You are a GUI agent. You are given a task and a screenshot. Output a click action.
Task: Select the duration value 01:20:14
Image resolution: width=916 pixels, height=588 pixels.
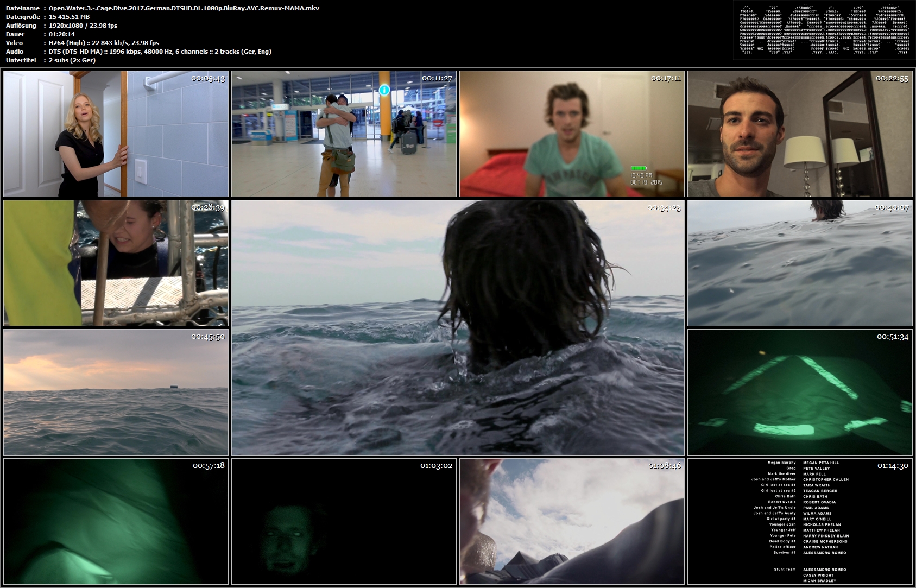pos(62,34)
